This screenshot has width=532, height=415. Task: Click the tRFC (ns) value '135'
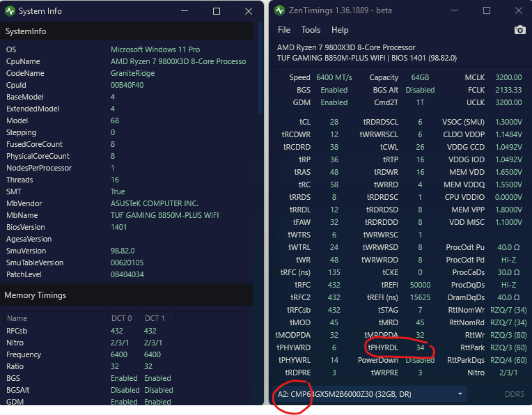click(334, 272)
